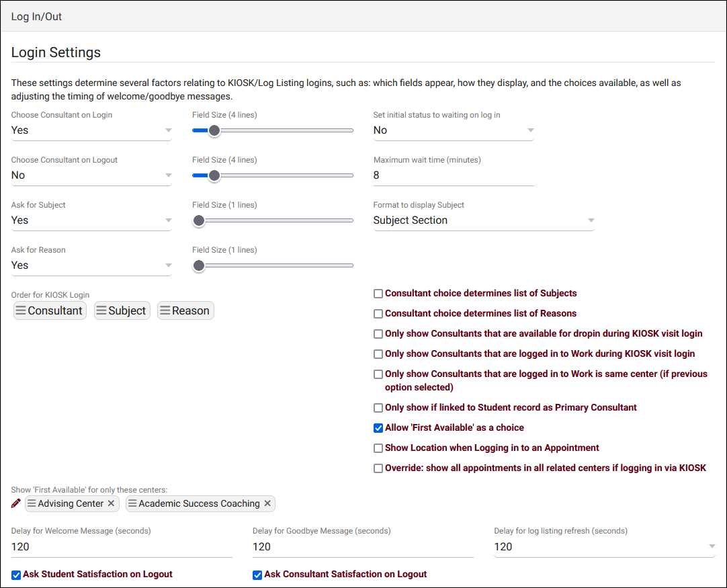727x588 pixels.
Task: Grab the Consultant chip drag handle icon
Action: pyautogui.click(x=21, y=310)
